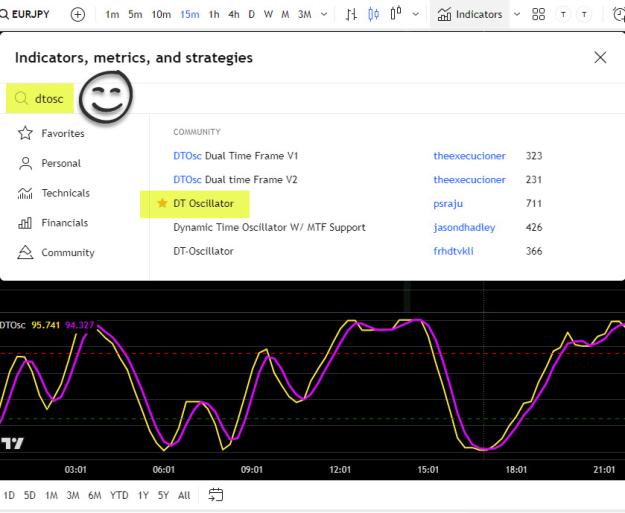Image resolution: width=625 pixels, height=513 pixels.
Task: Close the Indicators dialog
Action: point(600,57)
